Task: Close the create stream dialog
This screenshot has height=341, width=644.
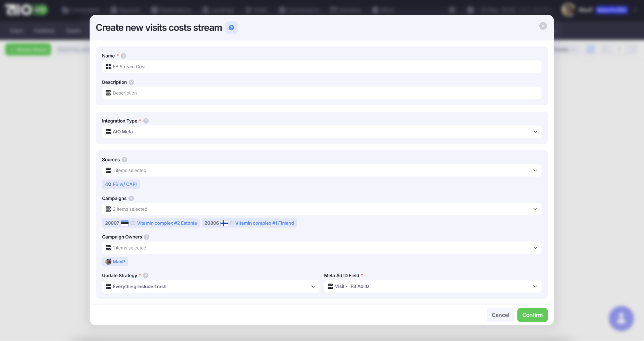Action: [x=543, y=26]
